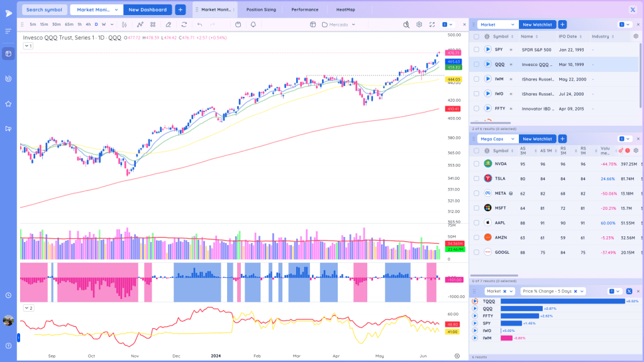
Task: Click the Search symbol field
Action: [45, 9]
